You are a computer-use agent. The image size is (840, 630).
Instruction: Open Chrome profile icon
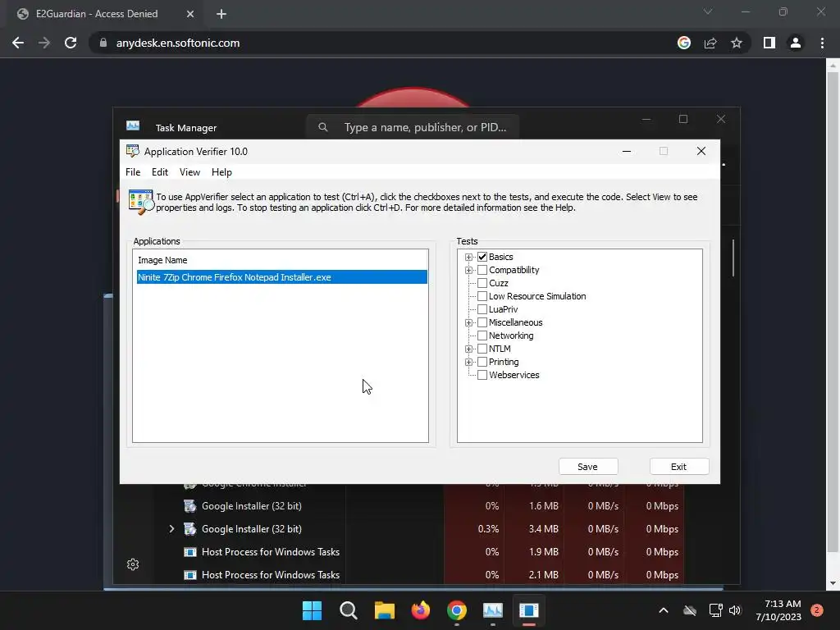coord(796,43)
